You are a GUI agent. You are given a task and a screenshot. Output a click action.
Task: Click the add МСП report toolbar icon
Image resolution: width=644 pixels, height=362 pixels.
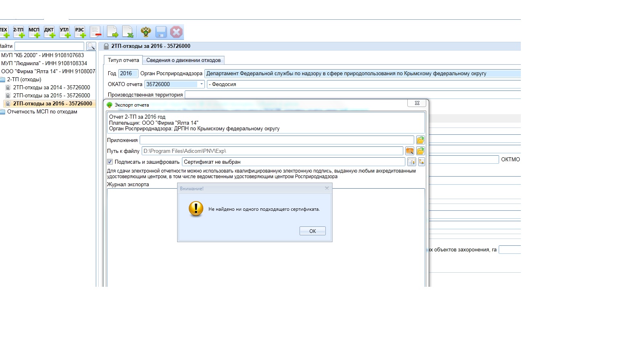(34, 32)
